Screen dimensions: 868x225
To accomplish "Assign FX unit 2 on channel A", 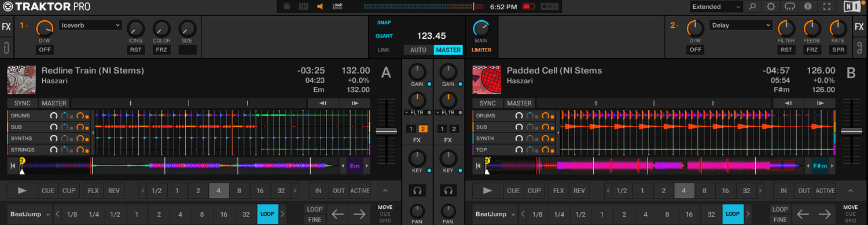I will click(x=423, y=128).
